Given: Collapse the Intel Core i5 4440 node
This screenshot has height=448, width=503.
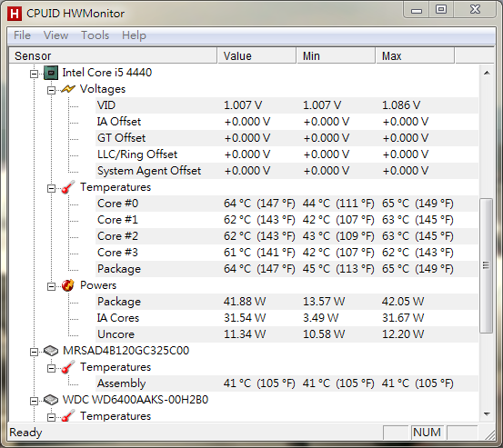Looking at the screenshot, I should point(34,74).
